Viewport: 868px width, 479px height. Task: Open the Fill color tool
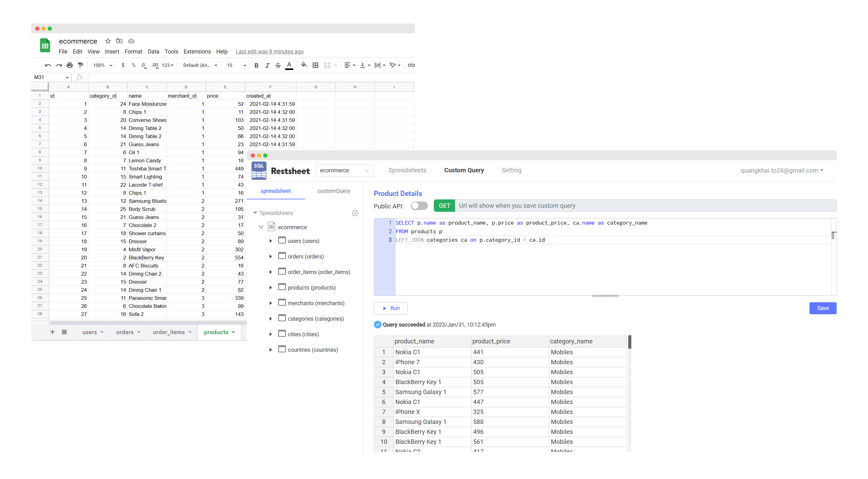point(304,65)
